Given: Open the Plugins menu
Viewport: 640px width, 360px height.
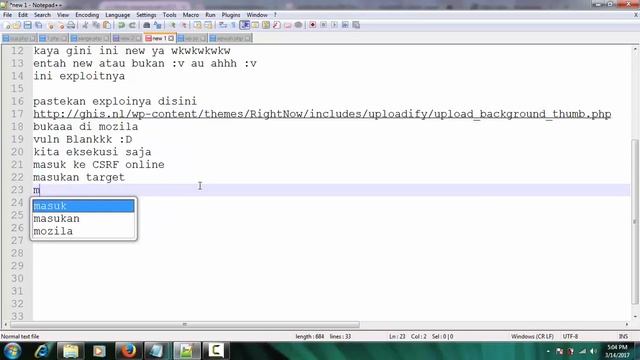Looking at the screenshot, I should point(231,15).
